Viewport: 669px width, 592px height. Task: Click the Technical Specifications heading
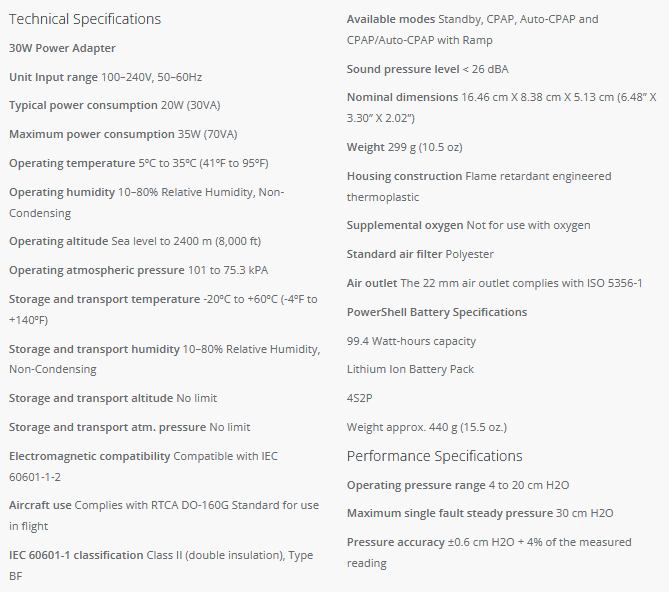[x=85, y=19]
